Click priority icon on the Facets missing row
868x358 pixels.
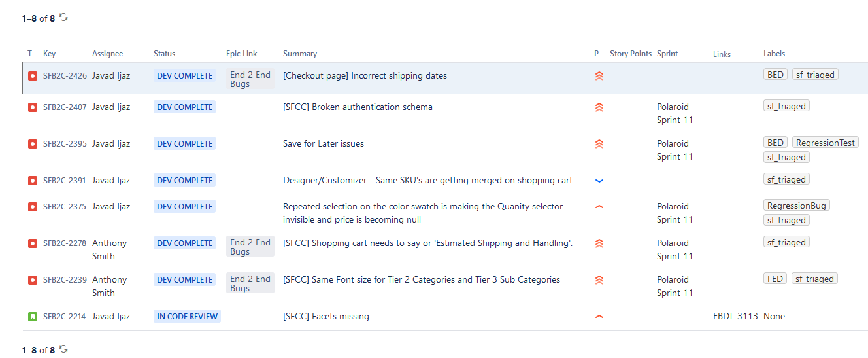coord(599,317)
